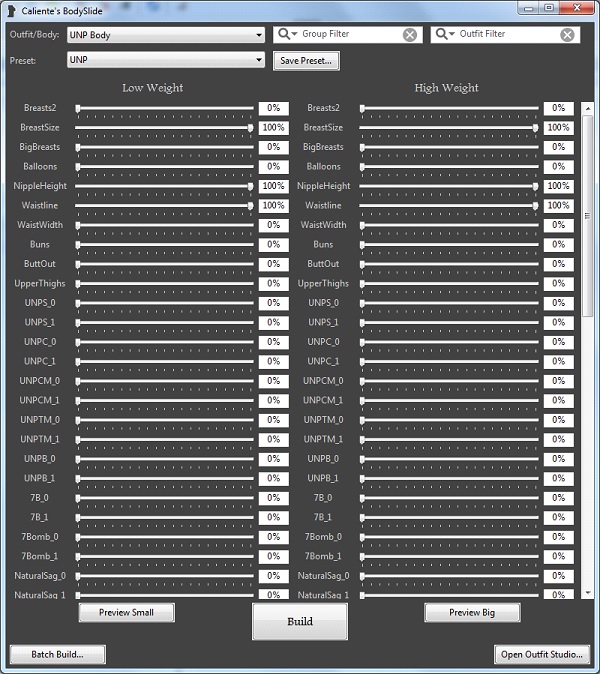Click the Low Weight BreastSize slider
Viewport: 600px width, 674px height.
coord(164,128)
